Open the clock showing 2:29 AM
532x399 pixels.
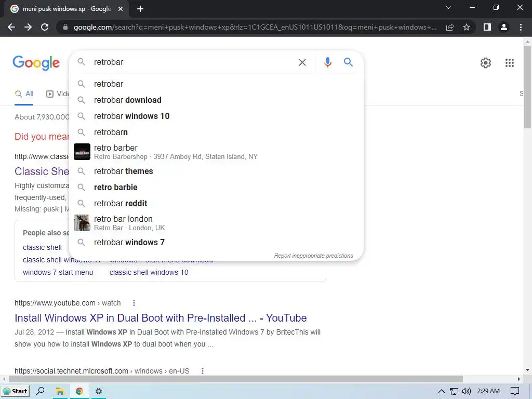point(488,391)
